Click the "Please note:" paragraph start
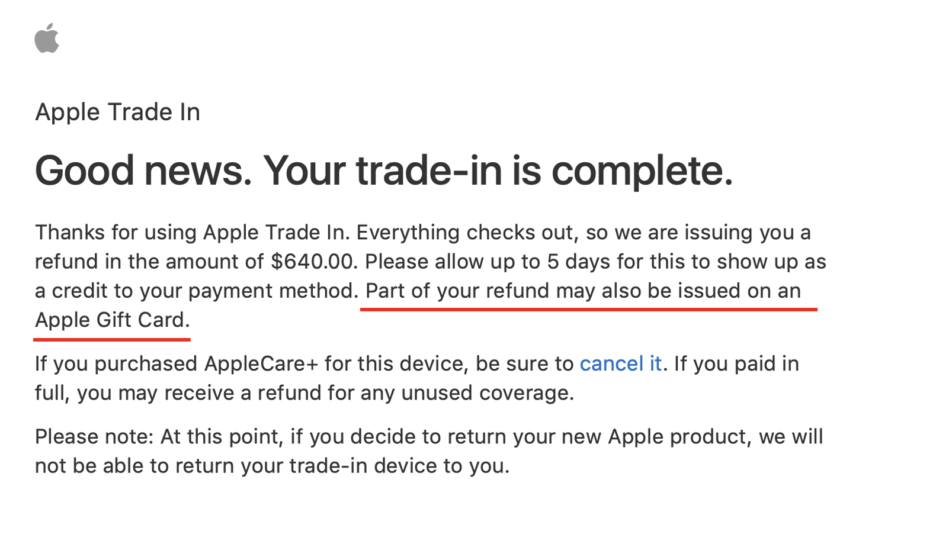This screenshot has height=560, width=936. 94,437
